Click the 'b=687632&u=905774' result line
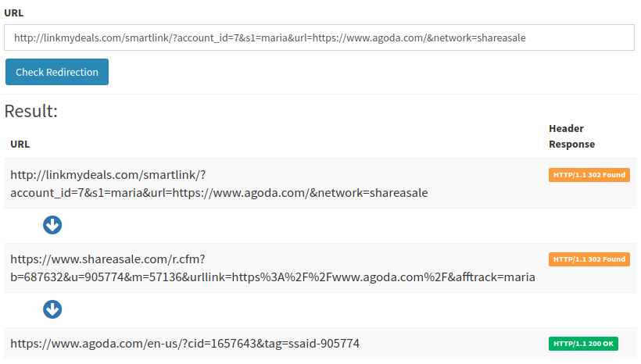The image size is (641, 364). click(273, 277)
